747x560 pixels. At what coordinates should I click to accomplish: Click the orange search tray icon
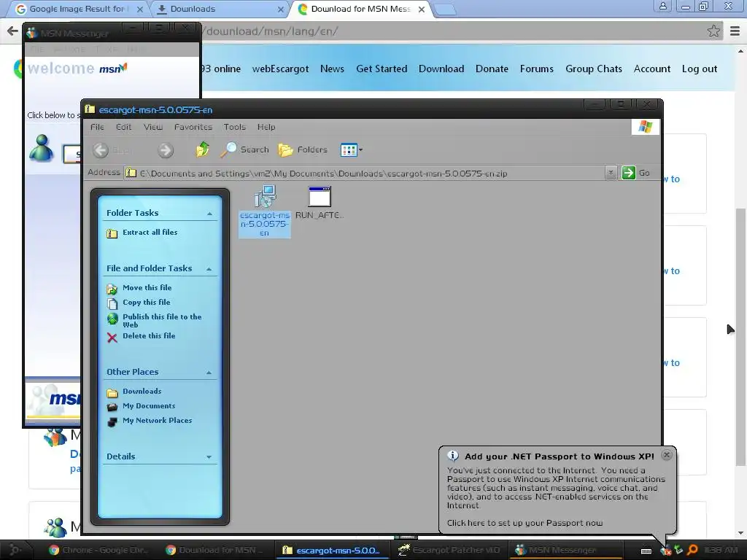click(692, 551)
